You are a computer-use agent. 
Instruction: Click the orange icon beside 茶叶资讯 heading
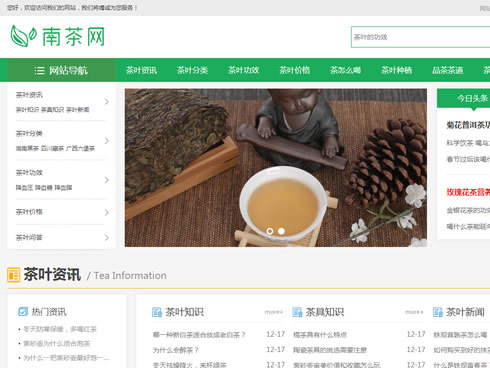click(13, 275)
